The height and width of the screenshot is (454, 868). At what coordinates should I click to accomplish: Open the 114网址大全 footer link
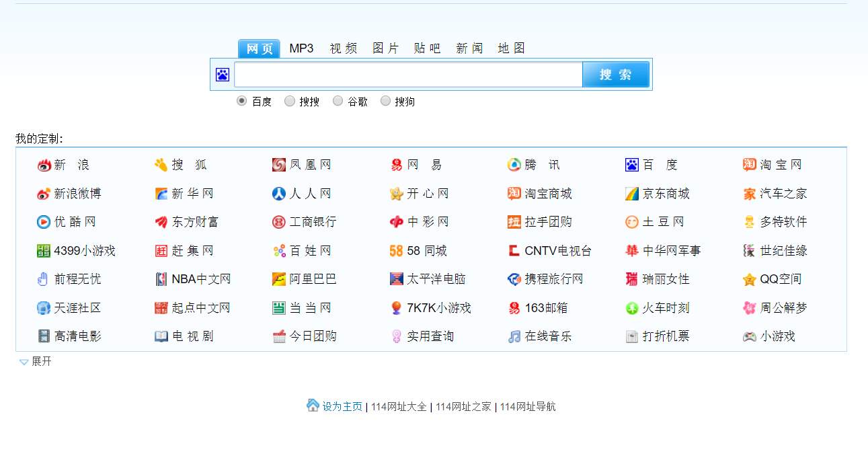[x=399, y=407]
